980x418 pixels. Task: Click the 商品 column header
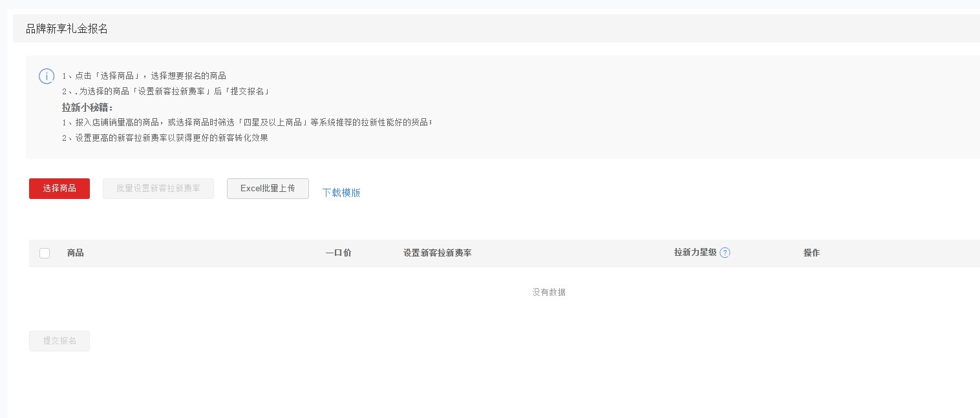[76, 253]
